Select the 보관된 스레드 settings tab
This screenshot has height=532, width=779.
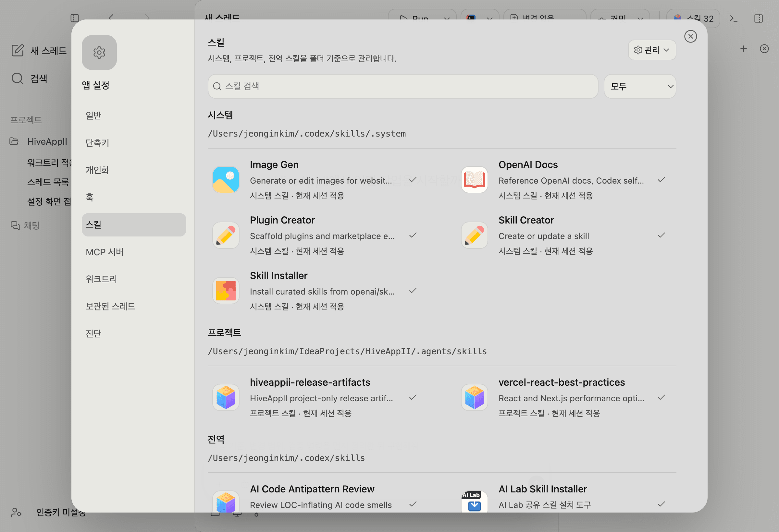tap(134, 306)
